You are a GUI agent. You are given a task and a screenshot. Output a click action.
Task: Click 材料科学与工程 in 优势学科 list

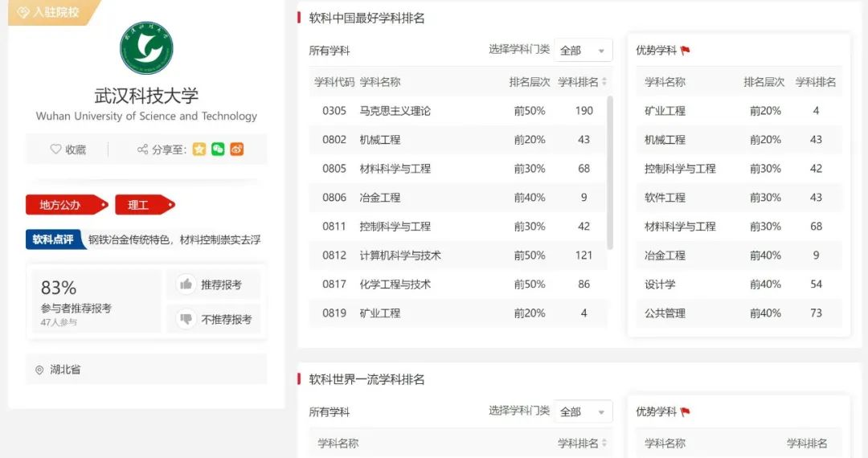pos(680,227)
